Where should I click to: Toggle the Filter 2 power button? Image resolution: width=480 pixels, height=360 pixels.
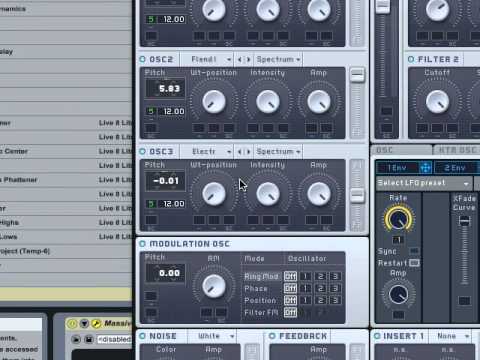[x=411, y=59]
